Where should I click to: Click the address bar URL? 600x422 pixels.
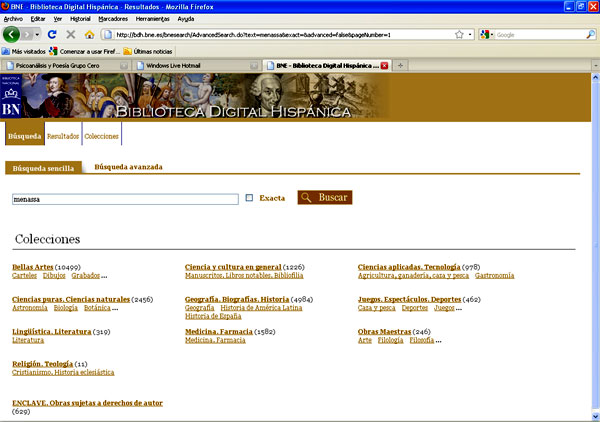pyautogui.click(x=253, y=35)
